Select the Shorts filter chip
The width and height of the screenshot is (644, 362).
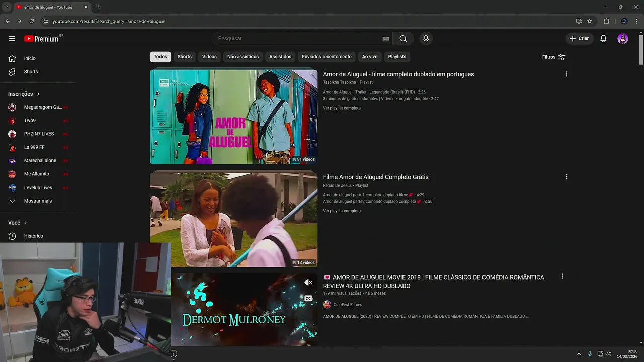(184, 57)
